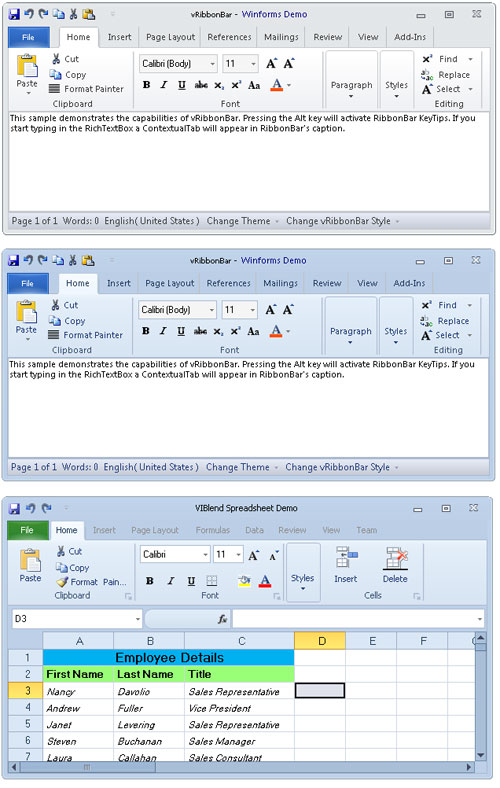
Task: Click fx insert function button
Action: pos(222,619)
